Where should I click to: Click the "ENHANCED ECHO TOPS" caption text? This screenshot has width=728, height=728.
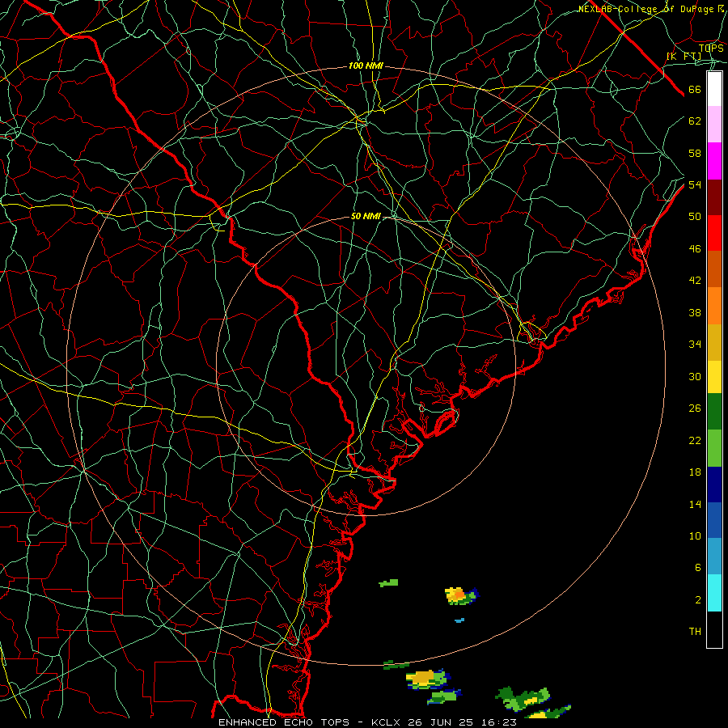[x=284, y=722]
